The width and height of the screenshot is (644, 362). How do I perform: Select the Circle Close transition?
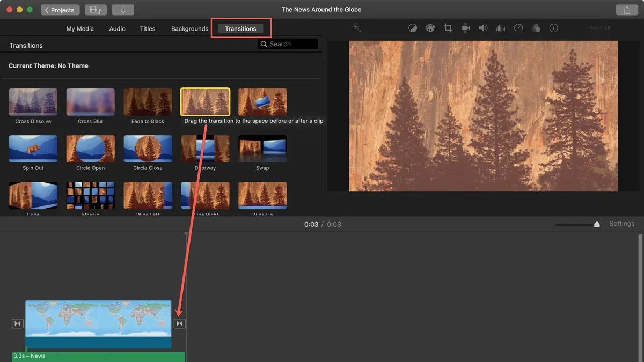click(x=148, y=149)
